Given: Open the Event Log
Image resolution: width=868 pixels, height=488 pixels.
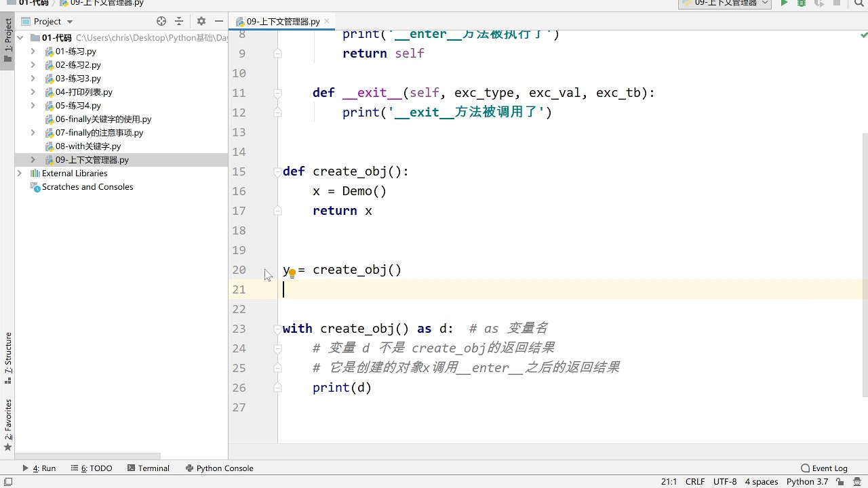Looking at the screenshot, I should point(824,468).
